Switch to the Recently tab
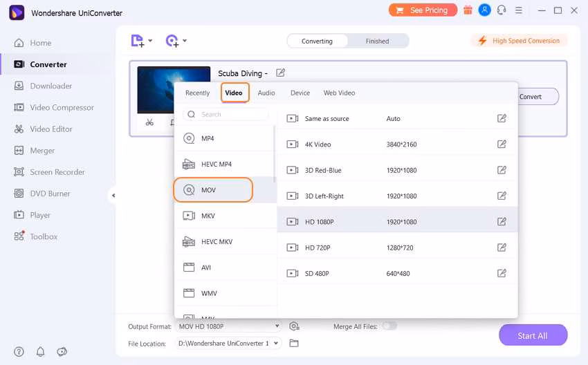 197,93
